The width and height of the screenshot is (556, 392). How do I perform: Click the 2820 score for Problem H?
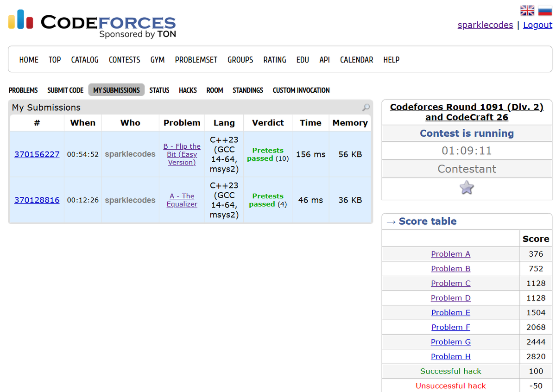pyautogui.click(x=536, y=357)
